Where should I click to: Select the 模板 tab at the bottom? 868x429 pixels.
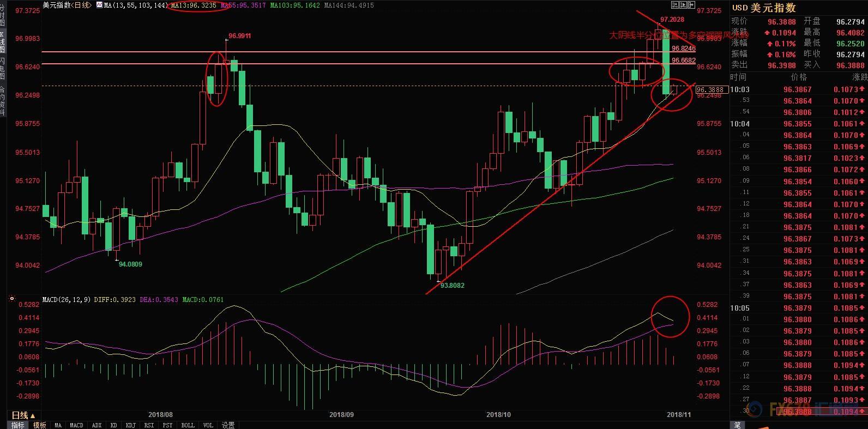coord(39,425)
